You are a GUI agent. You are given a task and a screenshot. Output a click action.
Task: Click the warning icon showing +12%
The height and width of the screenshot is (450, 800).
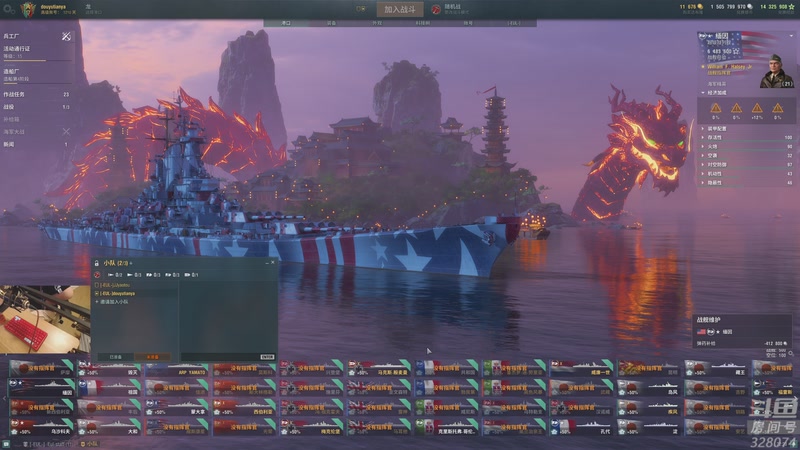[757, 108]
